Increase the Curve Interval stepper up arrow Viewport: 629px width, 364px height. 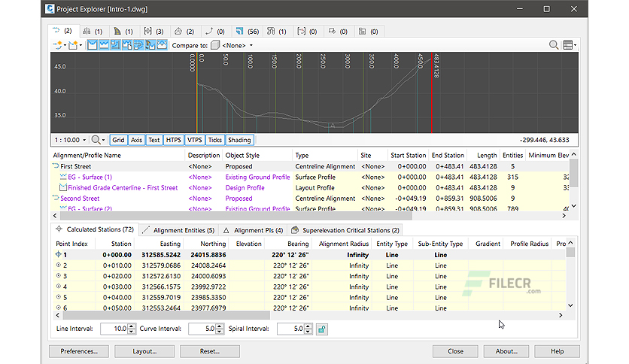click(x=220, y=326)
